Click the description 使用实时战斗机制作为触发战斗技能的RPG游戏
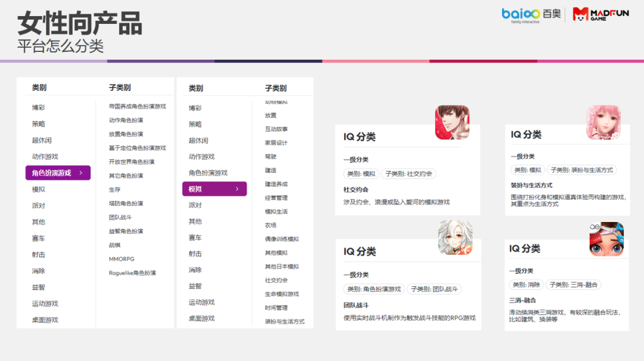This screenshot has width=644, height=361. click(x=410, y=318)
